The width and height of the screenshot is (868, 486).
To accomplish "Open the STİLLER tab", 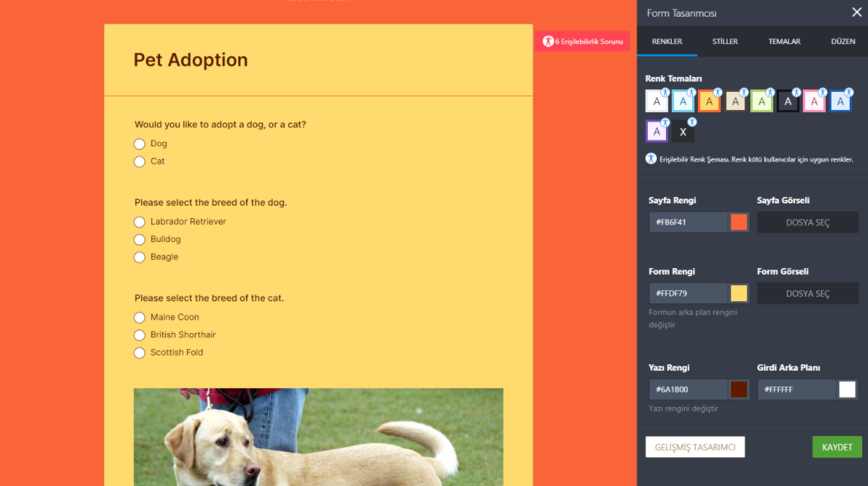I will click(725, 41).
